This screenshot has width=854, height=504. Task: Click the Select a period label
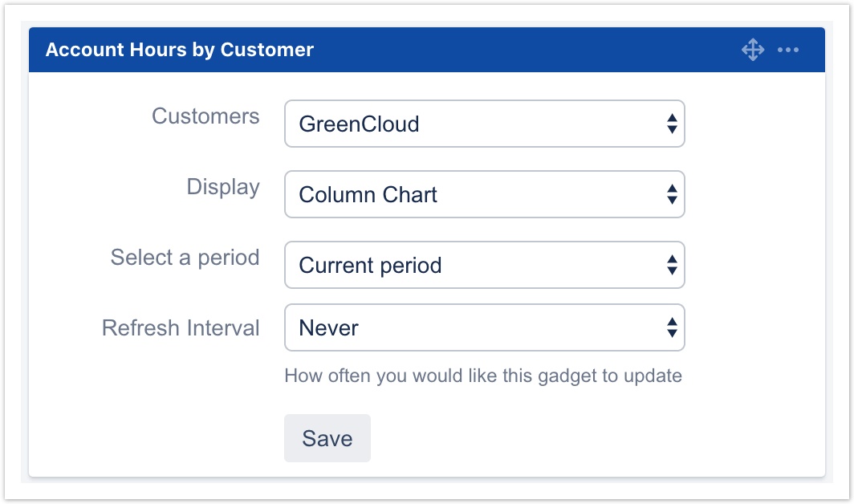click(x=185, y=258)
